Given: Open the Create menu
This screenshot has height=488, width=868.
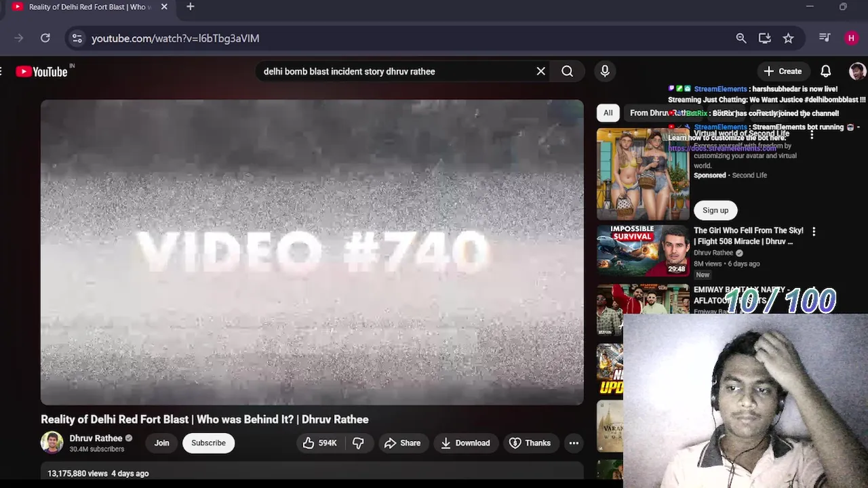Looking at the screenshot, I should (783, 71).
